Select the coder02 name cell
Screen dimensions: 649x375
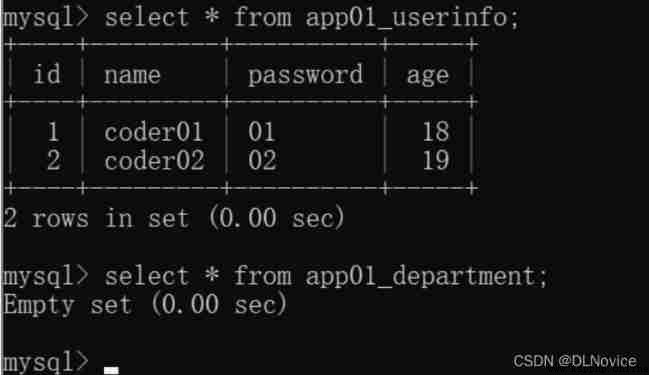[x=154, y=160]
